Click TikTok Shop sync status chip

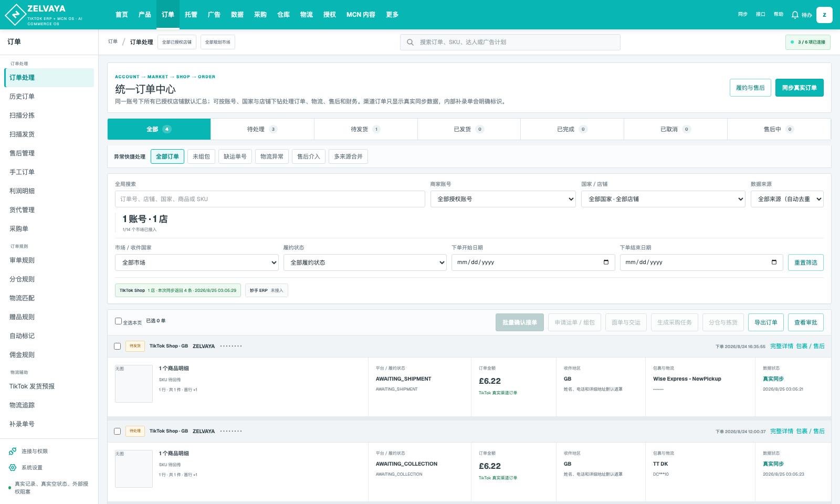click(178, 290)
